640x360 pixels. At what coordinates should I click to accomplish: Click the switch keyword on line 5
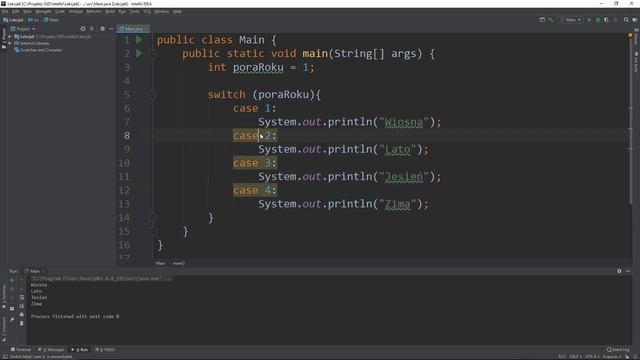coord(227,95)
